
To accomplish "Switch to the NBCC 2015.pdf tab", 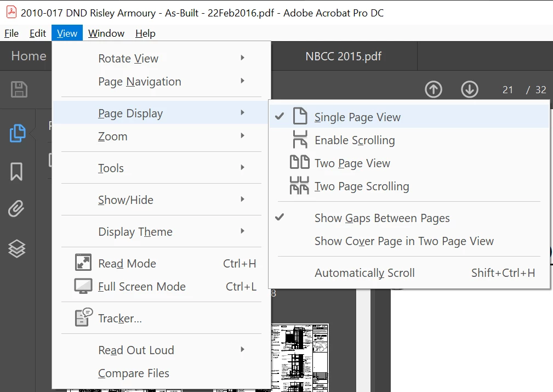I will tap(344, 56).
